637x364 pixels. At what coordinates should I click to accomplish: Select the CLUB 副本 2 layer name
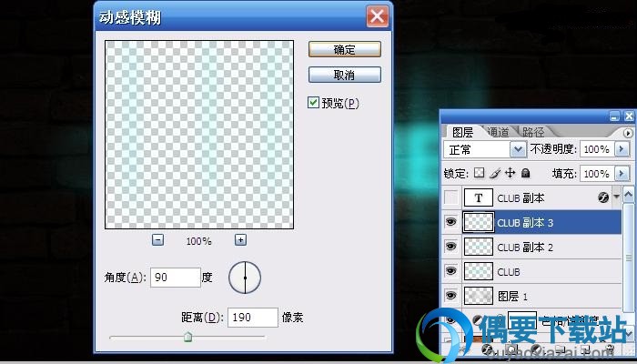525,247
